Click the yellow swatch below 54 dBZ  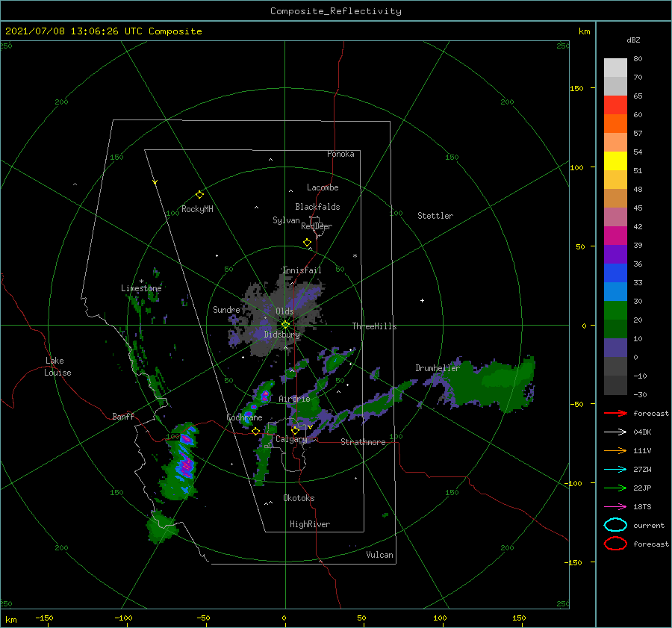[x=615, y=161]
